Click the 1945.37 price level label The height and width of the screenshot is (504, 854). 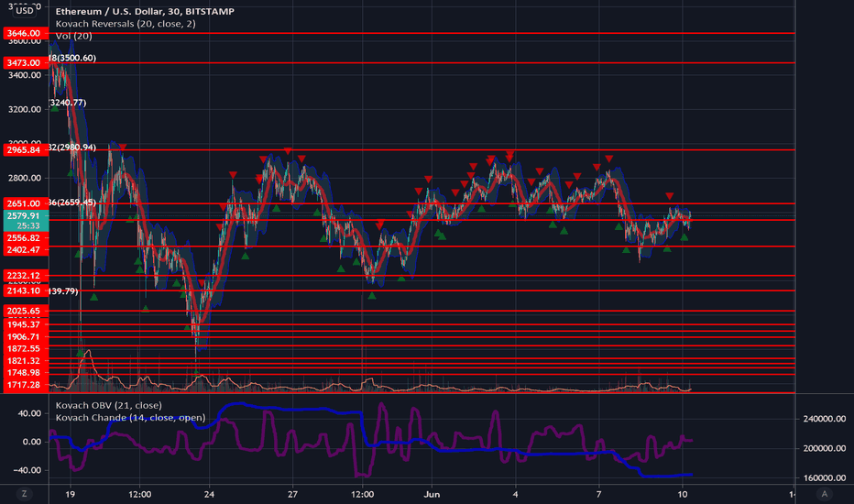pyautogui.click(x=26, y=324)
